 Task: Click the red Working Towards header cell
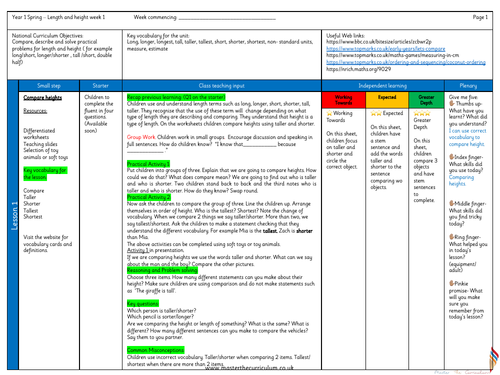[x=344, y=100]
